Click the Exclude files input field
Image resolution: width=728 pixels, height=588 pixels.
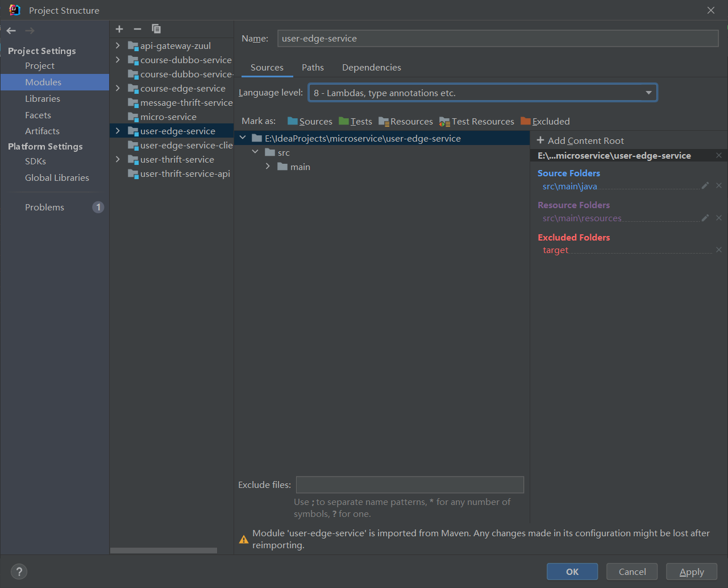click(409, 485)
